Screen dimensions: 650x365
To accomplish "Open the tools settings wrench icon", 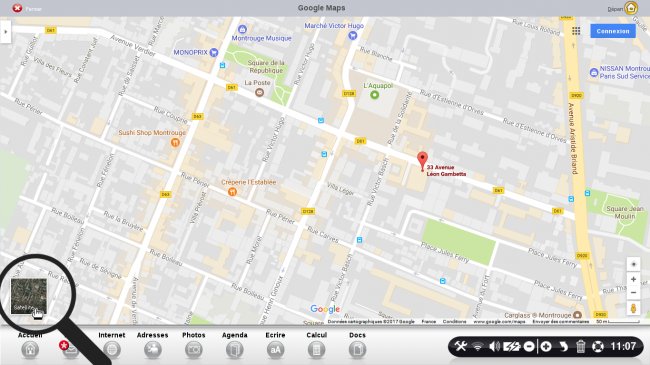I will point(461,346).
